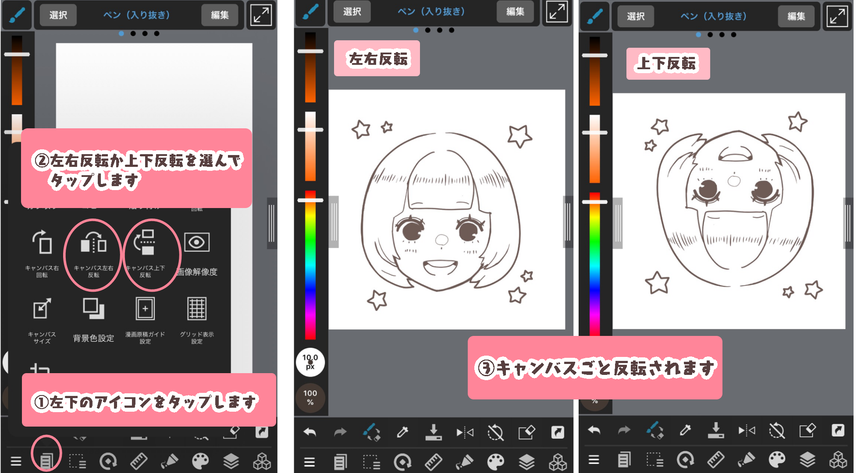The width and height of the screenshot is (868, 473).
Task: Tap 選択 button in right screen
Action: [x=636, y=16]
